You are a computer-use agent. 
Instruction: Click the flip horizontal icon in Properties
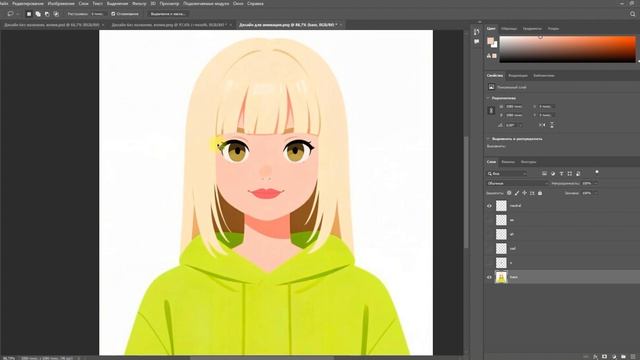(542, 125)
